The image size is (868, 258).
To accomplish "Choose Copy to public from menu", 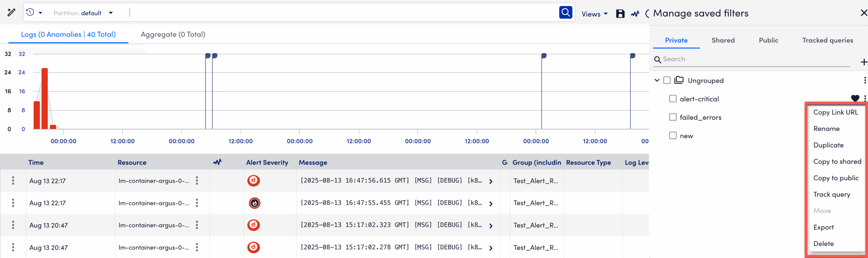I will click(836, 178).
